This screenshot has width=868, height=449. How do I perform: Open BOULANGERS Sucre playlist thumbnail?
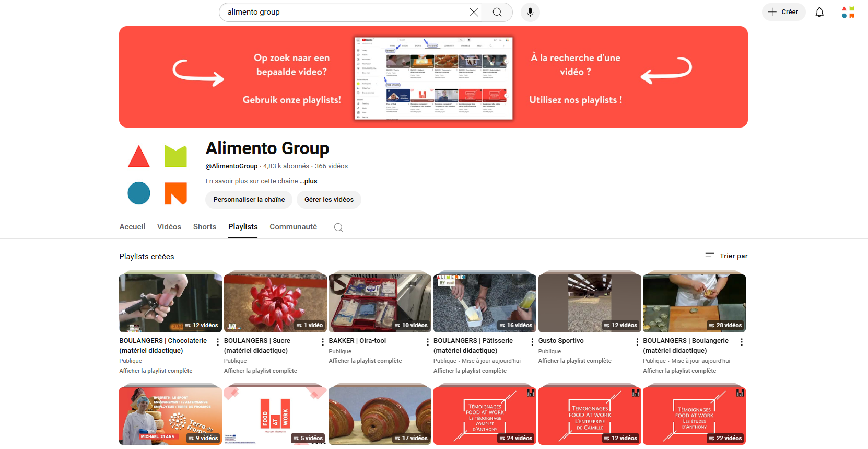coord(275,303)
